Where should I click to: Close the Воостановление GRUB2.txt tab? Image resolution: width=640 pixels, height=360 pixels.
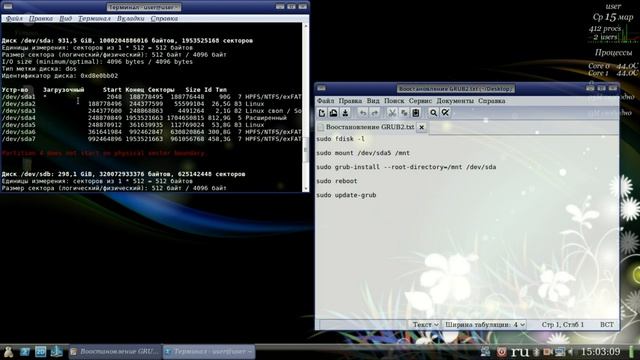pyautogui.click(x=422, y=127)
